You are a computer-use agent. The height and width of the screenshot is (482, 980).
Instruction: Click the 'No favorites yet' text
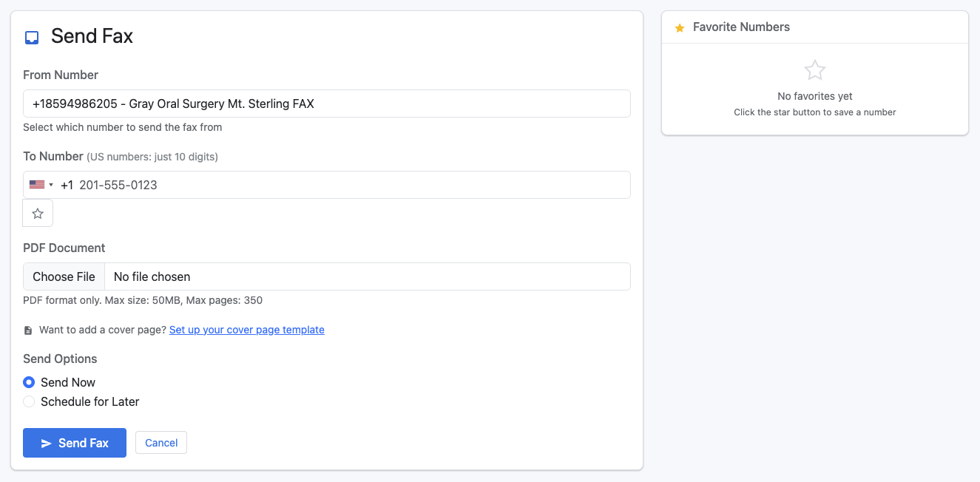click(x=815, y=96)
